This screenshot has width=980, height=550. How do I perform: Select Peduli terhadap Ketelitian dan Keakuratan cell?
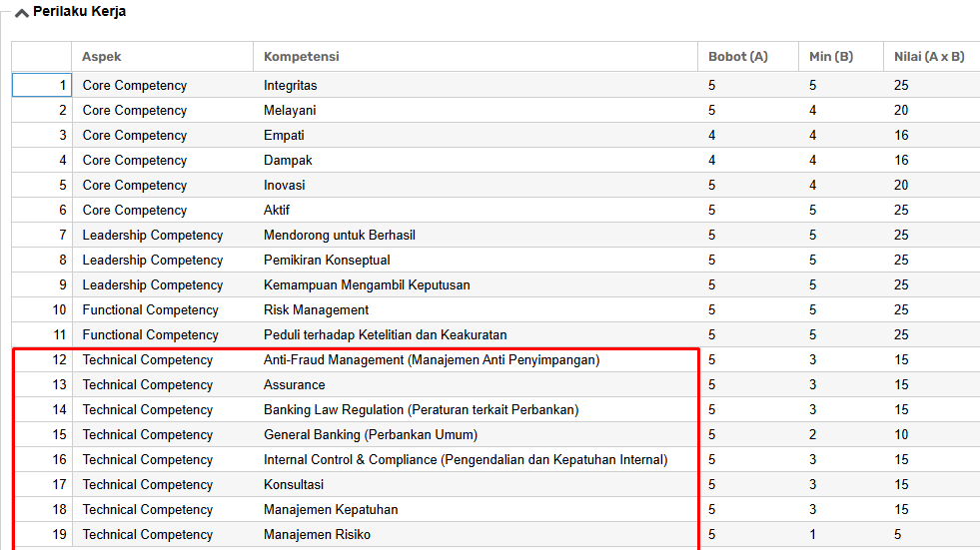tap(475, 334)
